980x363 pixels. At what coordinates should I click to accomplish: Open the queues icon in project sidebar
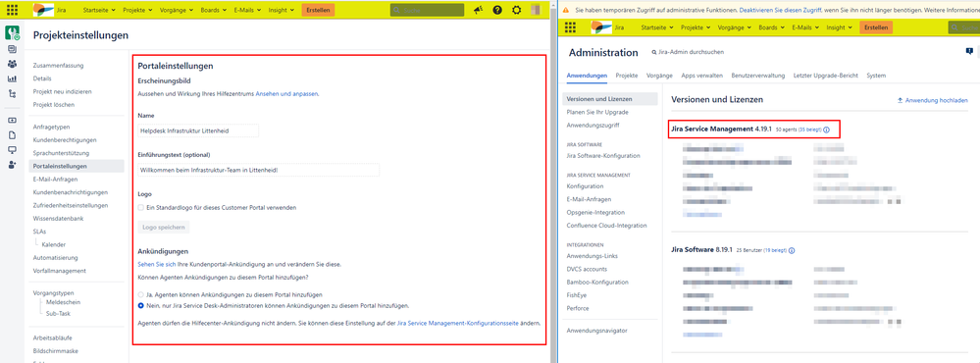(x=13, y=49)
